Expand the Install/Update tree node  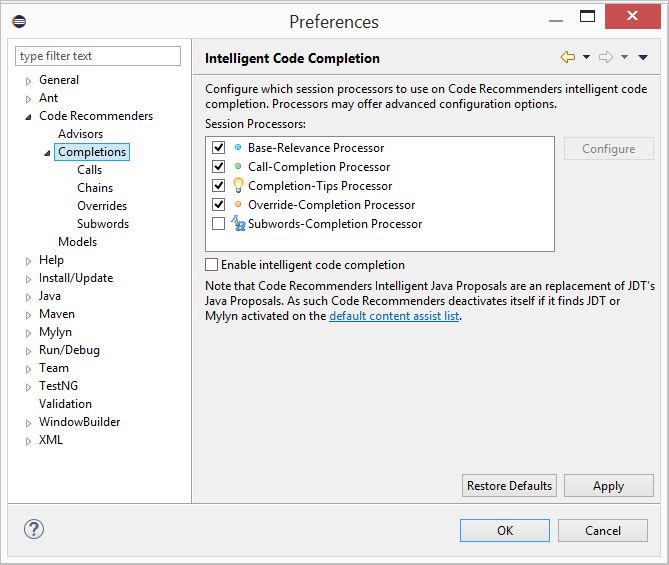pyautogui.click(x=28, y=279)
